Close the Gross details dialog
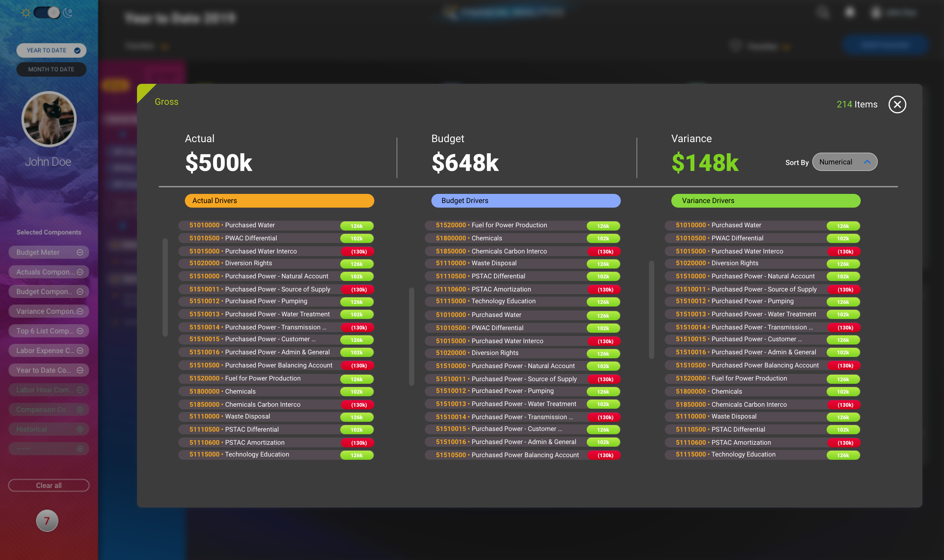 pyautogui.click(x=897, y=104)
